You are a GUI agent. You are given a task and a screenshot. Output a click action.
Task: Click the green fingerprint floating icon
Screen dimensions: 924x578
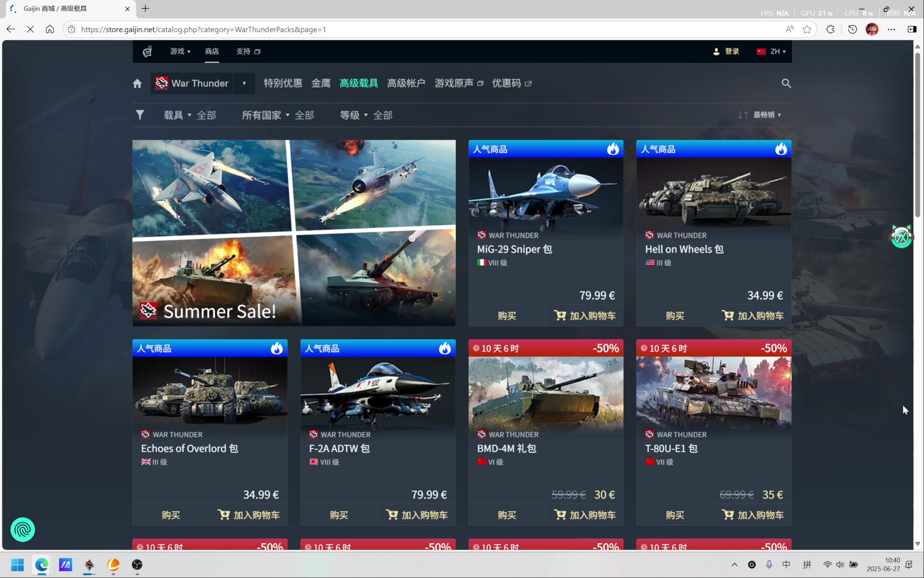coord(23,529)
